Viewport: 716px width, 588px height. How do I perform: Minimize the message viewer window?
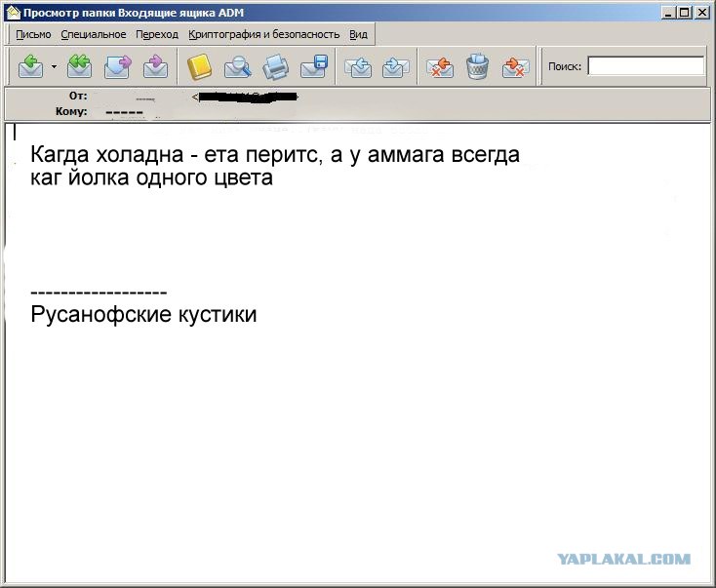pyautogui.click(x=668, y=13)
